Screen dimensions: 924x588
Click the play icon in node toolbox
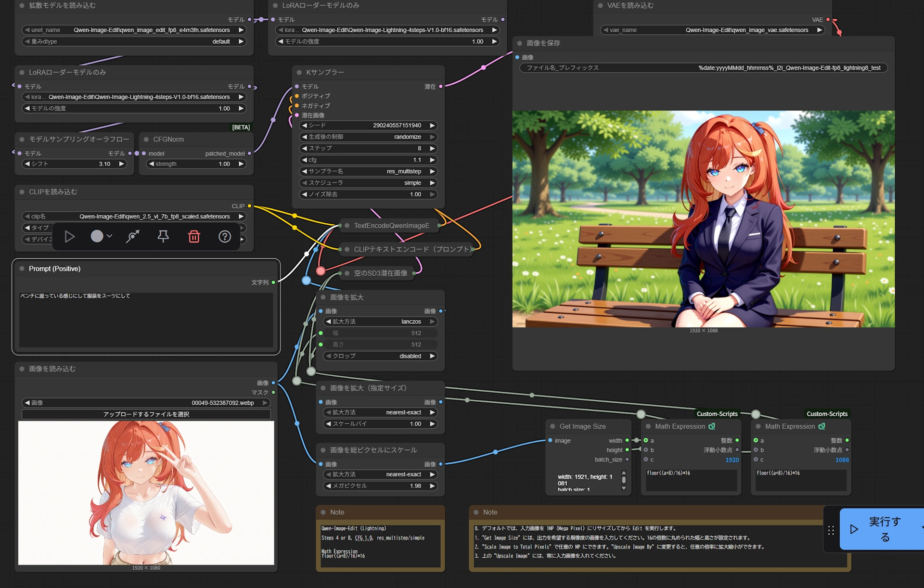click(x=69, y=236)
